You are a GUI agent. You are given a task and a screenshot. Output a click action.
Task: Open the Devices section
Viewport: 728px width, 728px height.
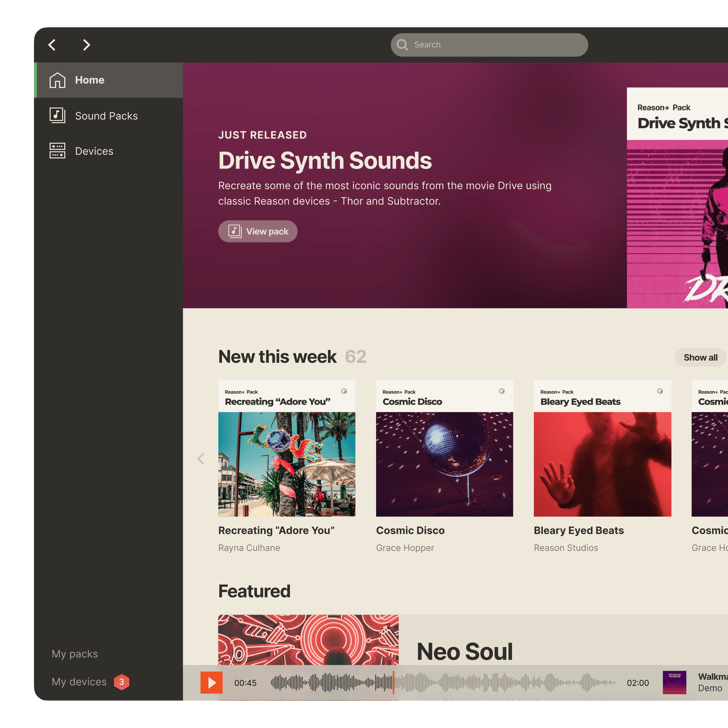94,151
